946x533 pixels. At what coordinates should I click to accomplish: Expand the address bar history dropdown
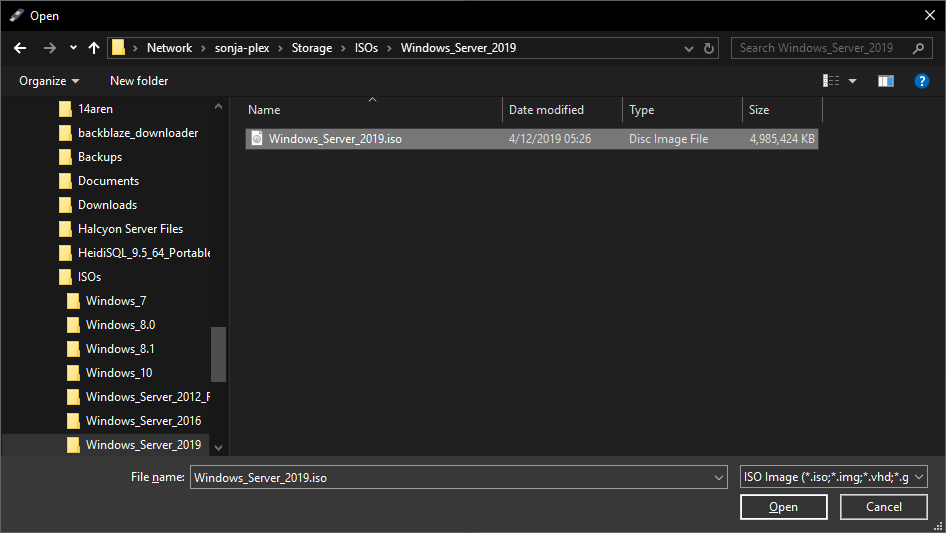pyautogui.click(x=689, y=48)
